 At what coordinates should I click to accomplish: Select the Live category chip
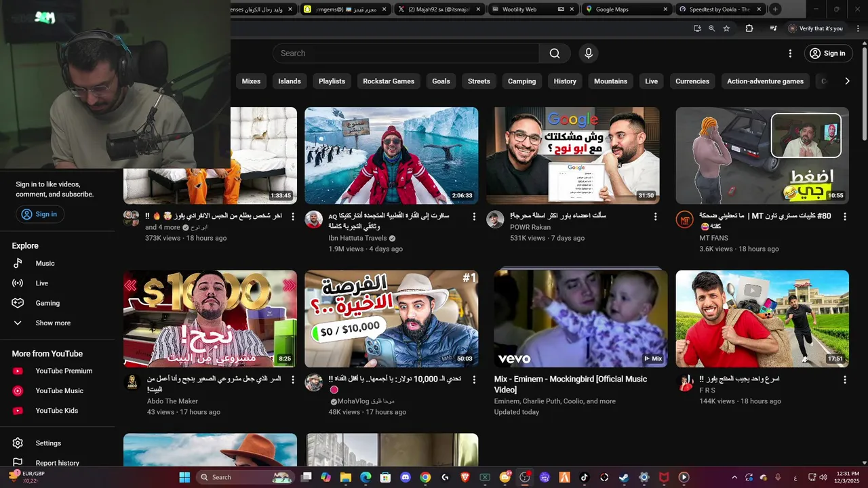[x=652, y=81]
